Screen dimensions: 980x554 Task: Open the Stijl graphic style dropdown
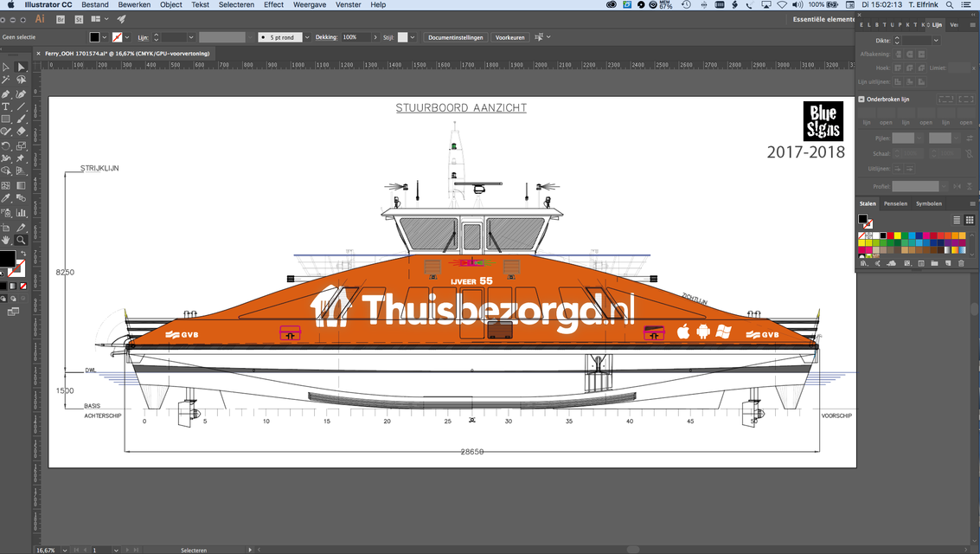click(x=413, y=37)
